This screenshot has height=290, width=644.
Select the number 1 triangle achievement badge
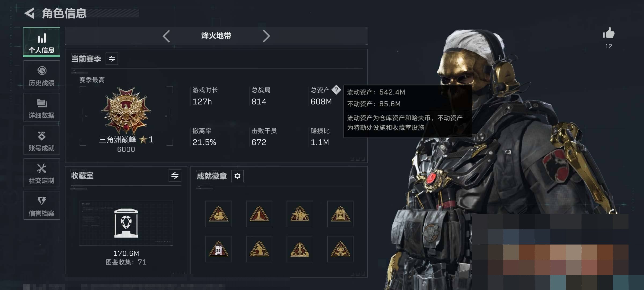(x=259, y=214)
